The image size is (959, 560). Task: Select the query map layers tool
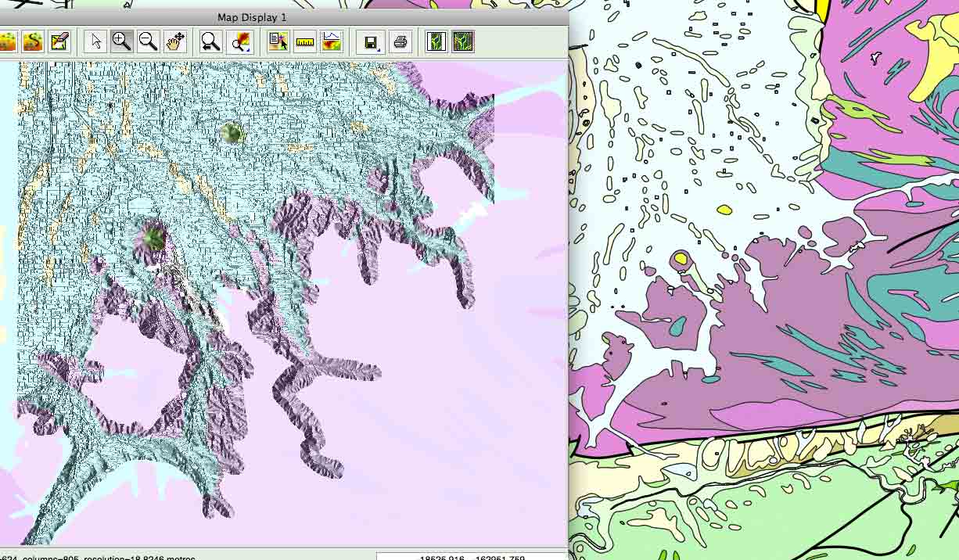tap(278, 41)
